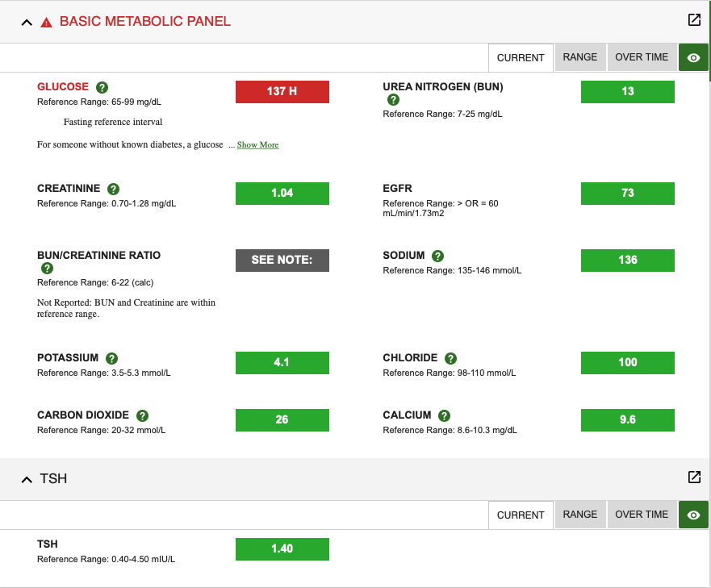Click the CARBON DIOXIDE label
The width and height of the screenshot is (711, 588).
pyautogui.click(x=83, y=415)
